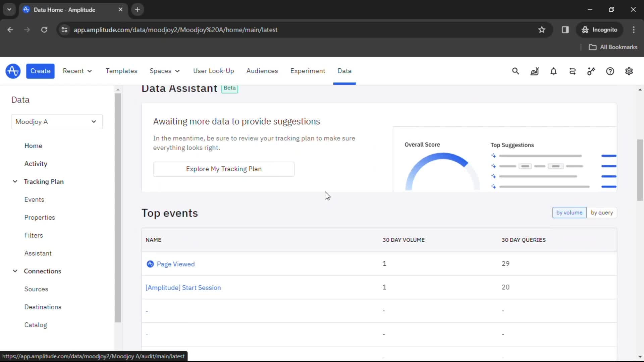Open the Chrome three-dot menu
This screenshot has height=362, width=644.
coord(634,30)
